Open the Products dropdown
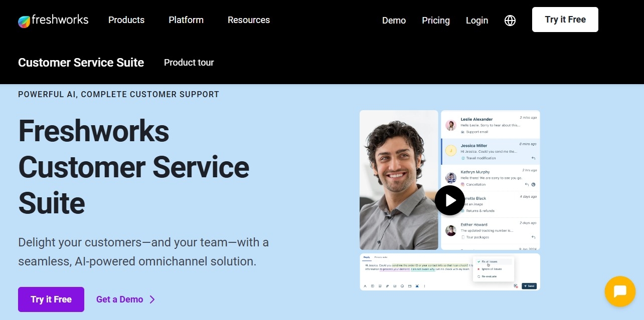 [x=126, y=20]
